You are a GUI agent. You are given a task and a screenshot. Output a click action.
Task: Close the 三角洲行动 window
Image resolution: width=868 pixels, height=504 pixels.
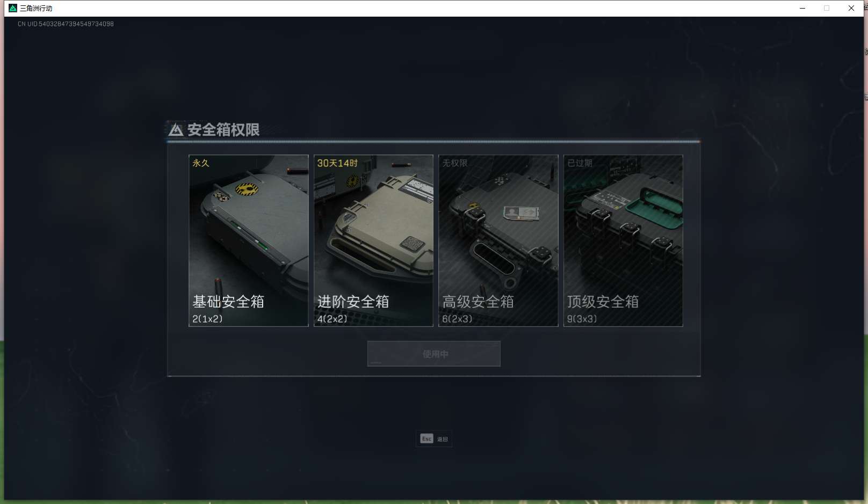851,8
